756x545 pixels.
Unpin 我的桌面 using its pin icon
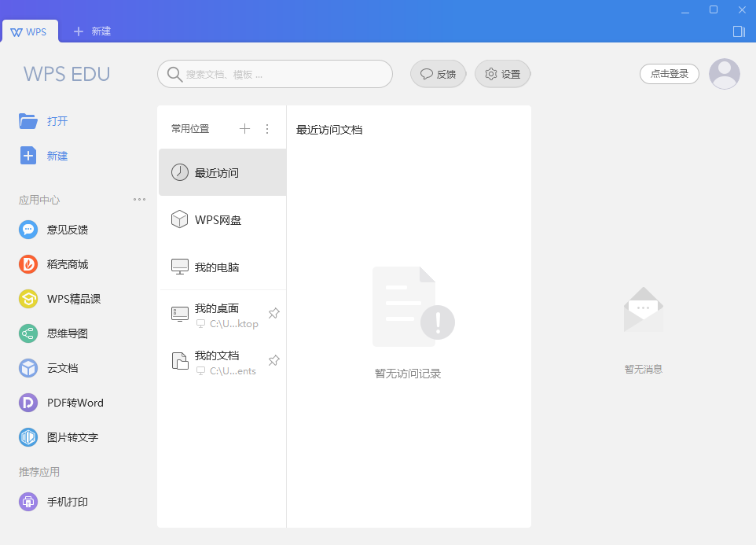click(273, 314)
